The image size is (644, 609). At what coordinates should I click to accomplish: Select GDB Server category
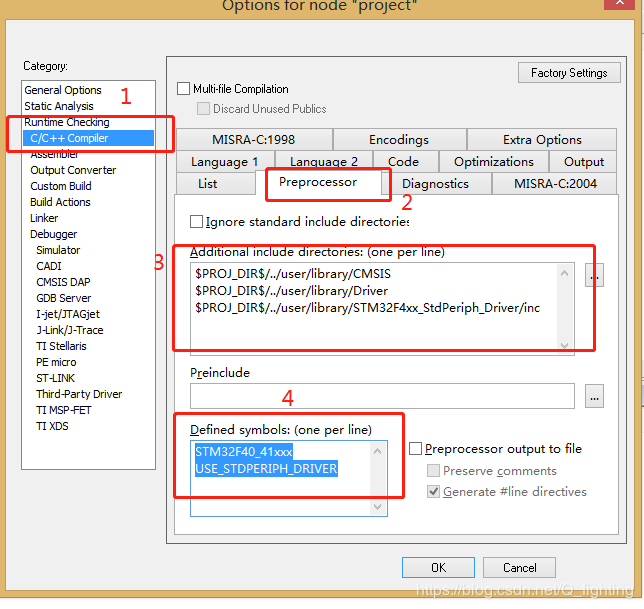coord(64,298)
